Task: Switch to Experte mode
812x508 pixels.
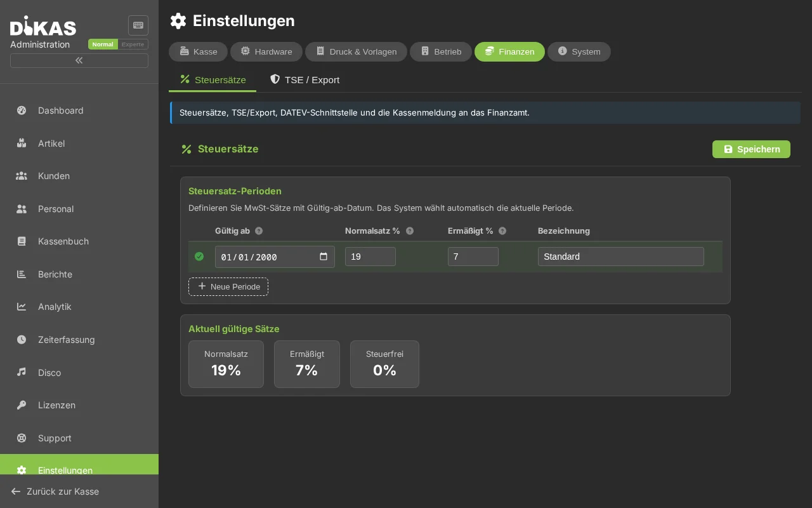Action: 133,44
